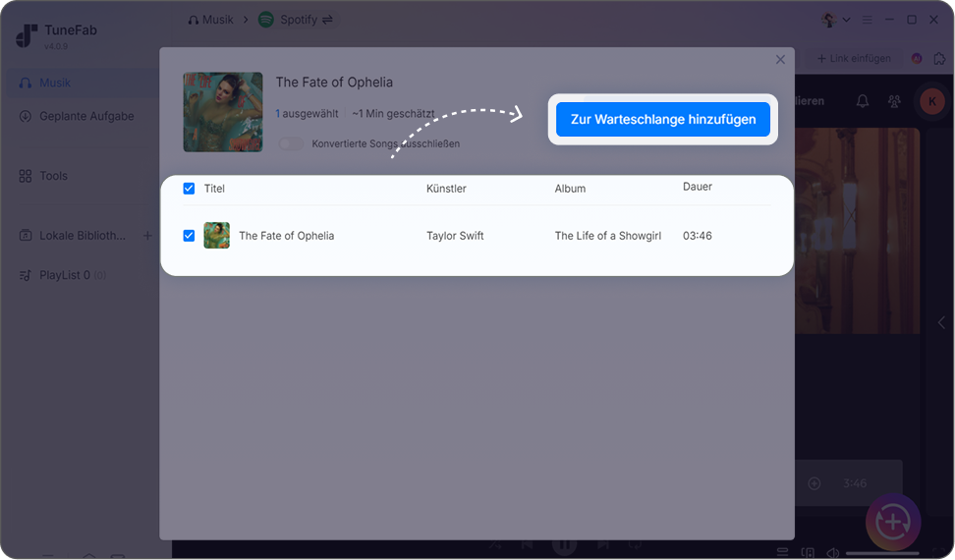The width and height of the screenshot is (955, 560).
Task: Click the friends activity people icon
Action: 894,101
